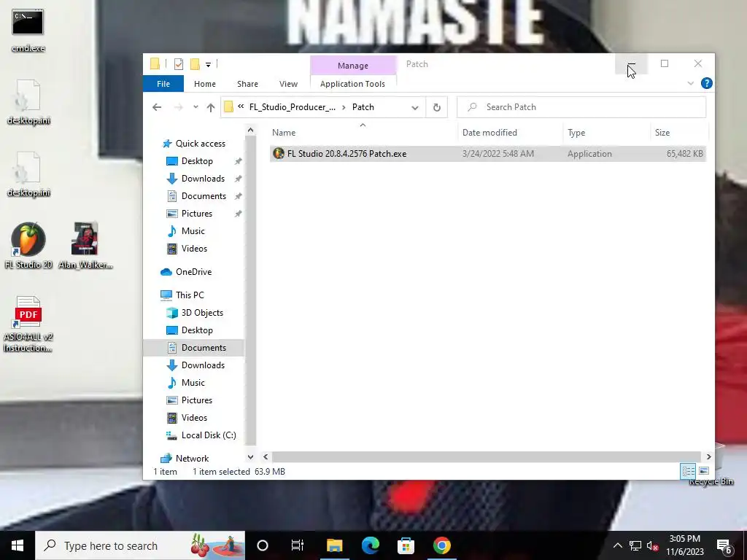Open the cmd.exe desktop shortcut

(x=28, y=29)
